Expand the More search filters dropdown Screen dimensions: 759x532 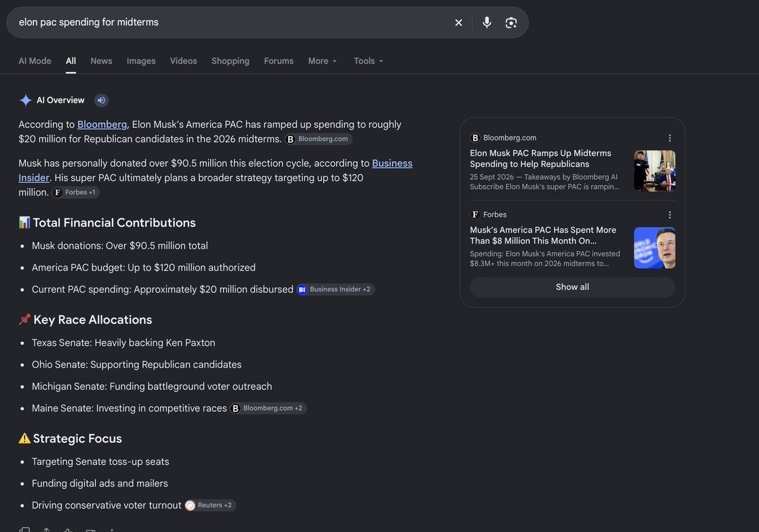(323, 61)
